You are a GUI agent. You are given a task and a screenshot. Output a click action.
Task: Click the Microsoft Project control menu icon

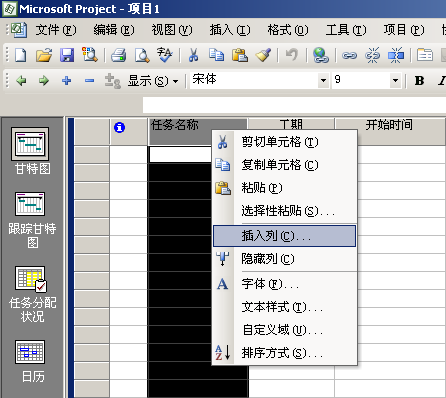[x=10, y=8]
